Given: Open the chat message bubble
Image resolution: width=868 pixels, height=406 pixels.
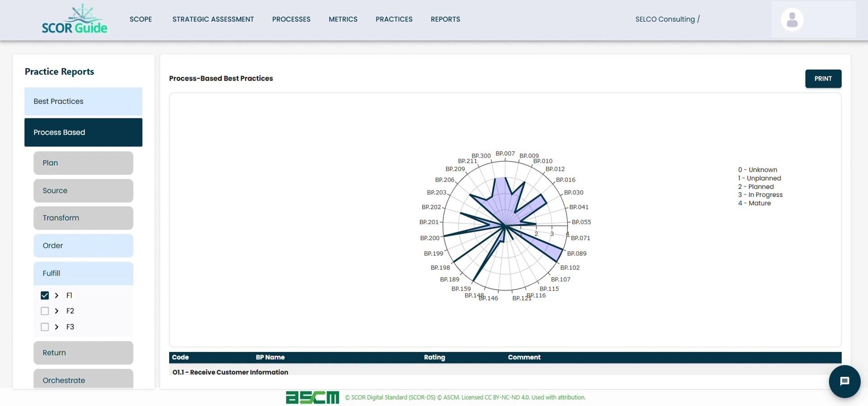Looking at the screenshot, I should [x=845, y=381].
